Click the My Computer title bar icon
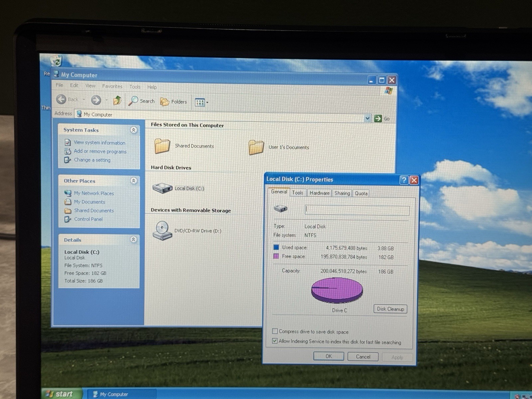532x399 pixels. point(56,74)
